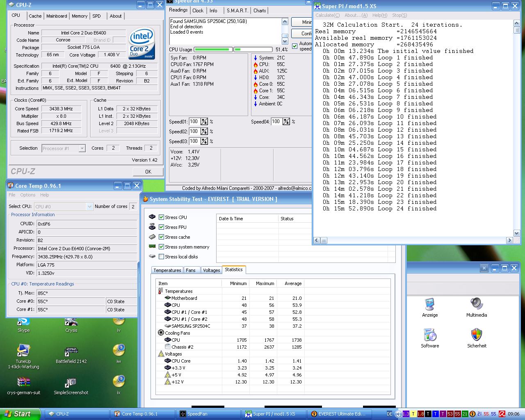The width and height of the screenshot is (525, 420).
Task: Open the Options menu in Core Temp
Action: pos(27,195)
